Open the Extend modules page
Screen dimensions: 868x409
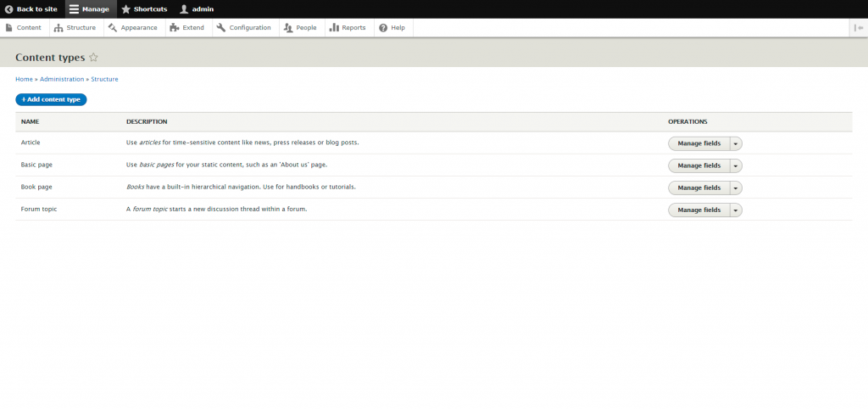coord(187,28)
